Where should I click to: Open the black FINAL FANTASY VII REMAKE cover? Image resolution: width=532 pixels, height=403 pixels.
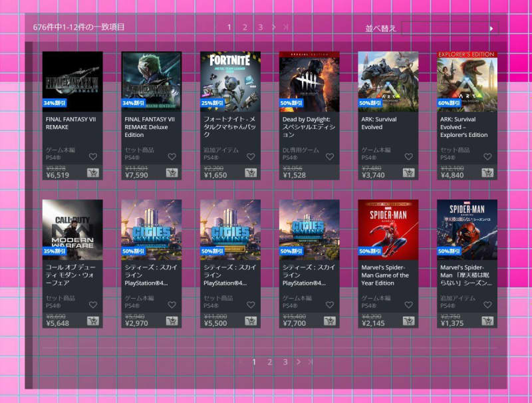pyautogui.click(x=72, y=81)
